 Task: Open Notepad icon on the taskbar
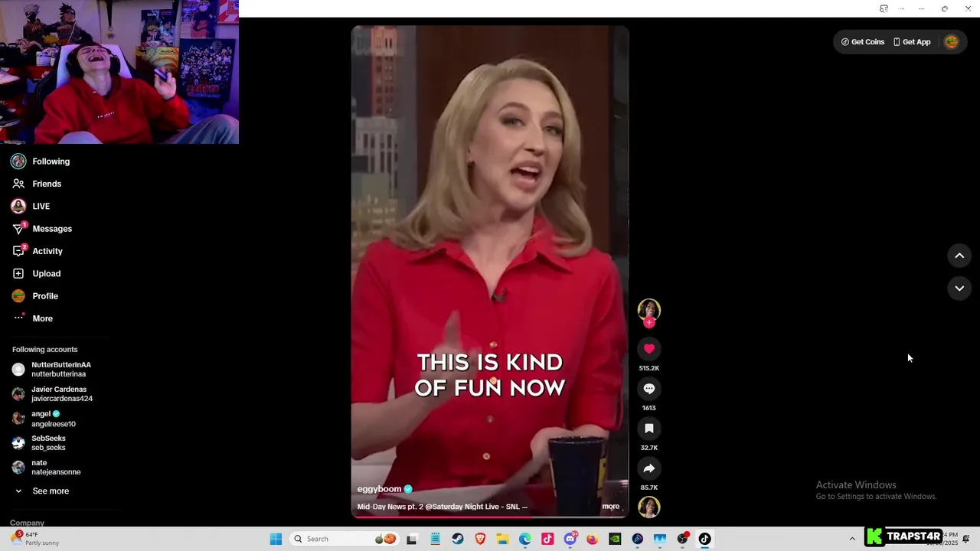(435, 539)
